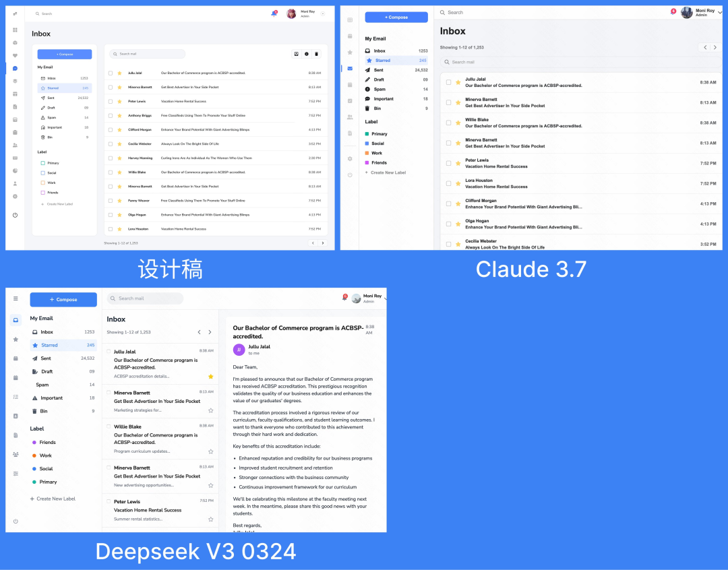Focus Search mail field in Claude 3.7 panel
This screenshot has width=728, height=570.
580,62
